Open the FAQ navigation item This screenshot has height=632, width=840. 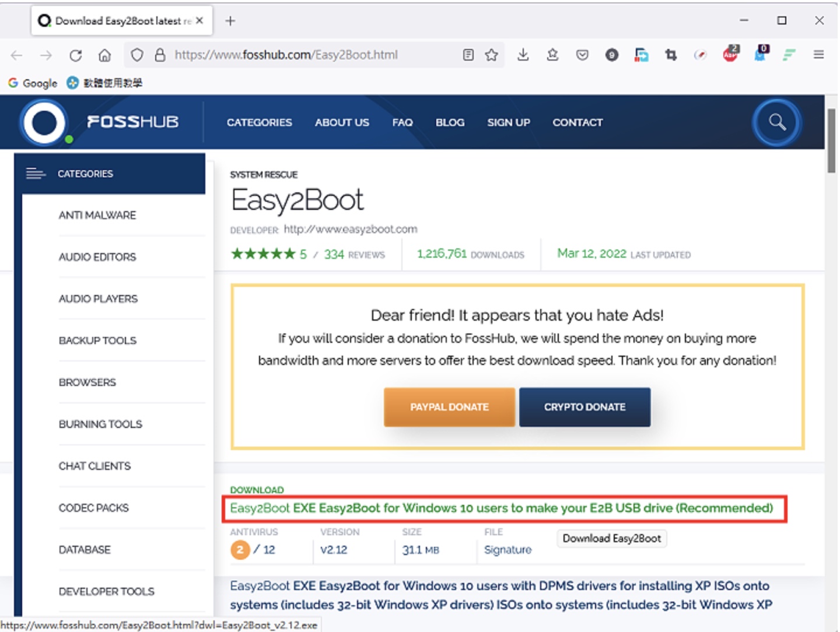402,122
